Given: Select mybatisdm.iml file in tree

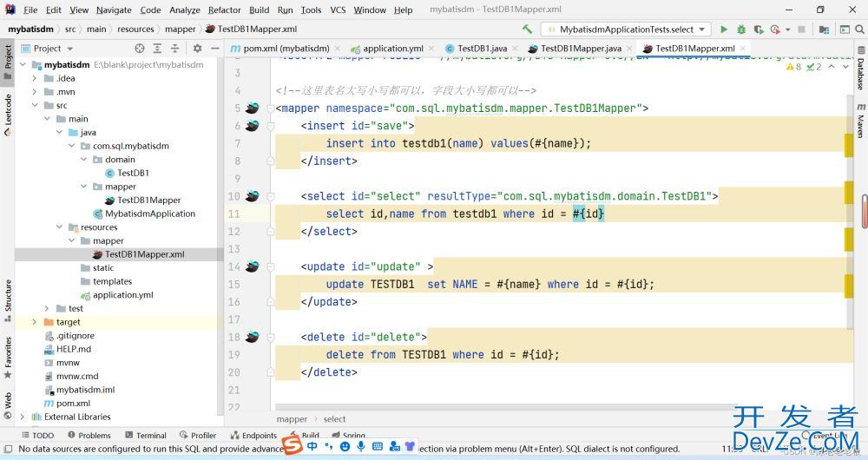Looking at the screenshot, I should pyautogui.click(x=85, y=389).
